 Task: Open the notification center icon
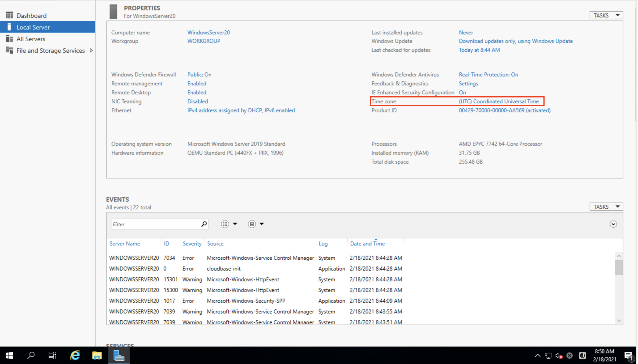pos(628,355)
